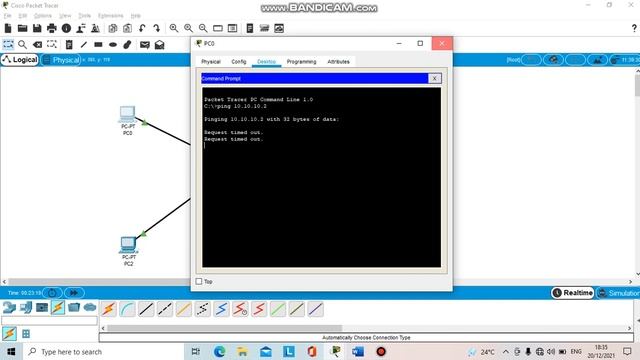Switch to Realtime mode
The width and height of the screenshot is (640, 360).
click(572, 293)
